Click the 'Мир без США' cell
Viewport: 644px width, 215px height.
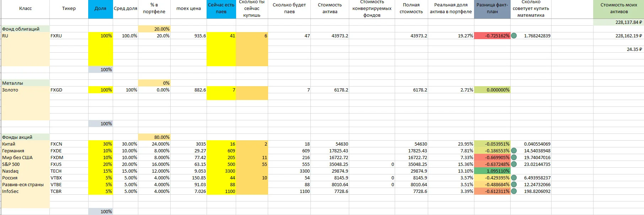click(26, 157)
